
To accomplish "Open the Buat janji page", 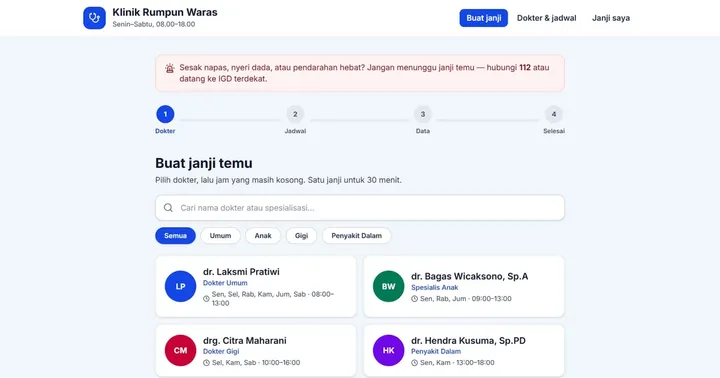I will 484,18.
